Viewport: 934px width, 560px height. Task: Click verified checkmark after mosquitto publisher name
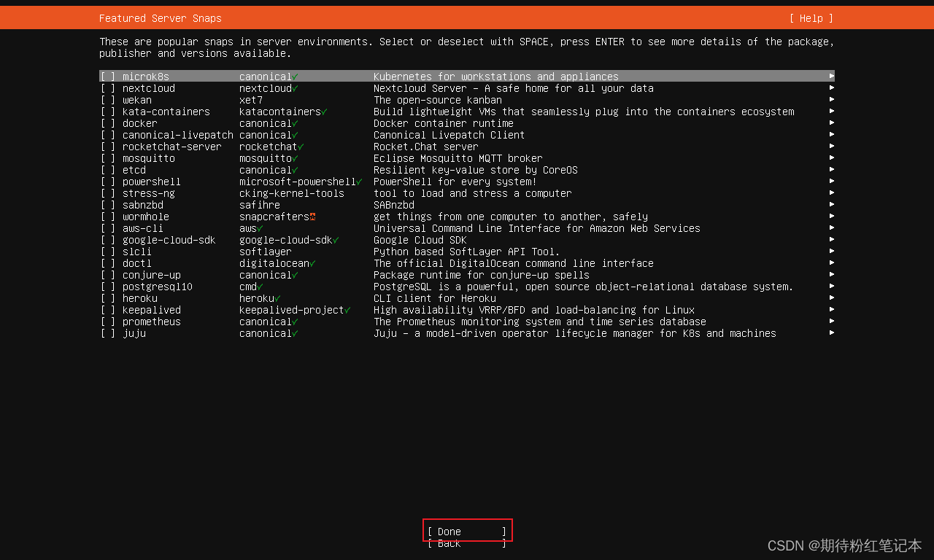[x=295, y=158]
